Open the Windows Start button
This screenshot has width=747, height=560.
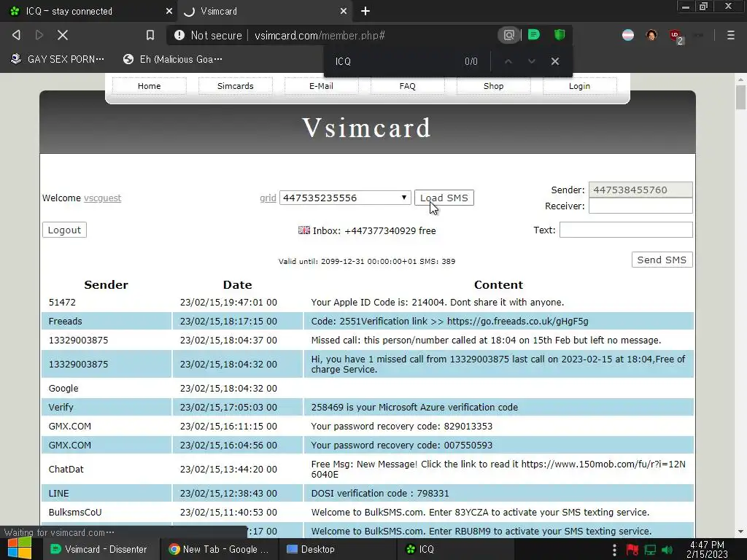[x=20, y=548]
